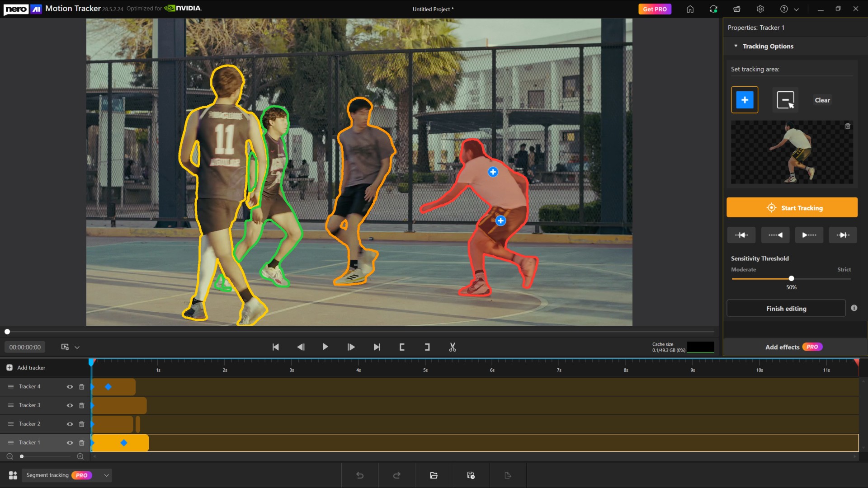Click the Sensitivity Threshold slider handle
This screenshot has height=488, width=868.
791,278
